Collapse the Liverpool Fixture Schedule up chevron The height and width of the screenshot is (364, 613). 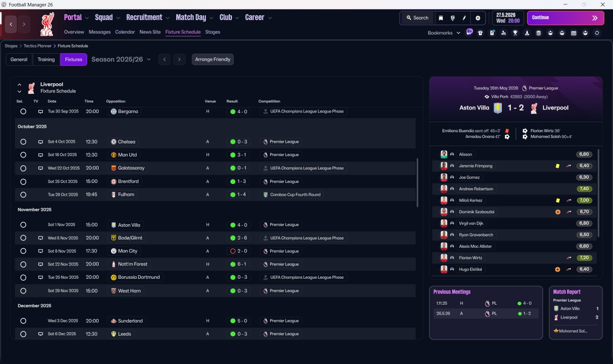click(x=20, y=85)
